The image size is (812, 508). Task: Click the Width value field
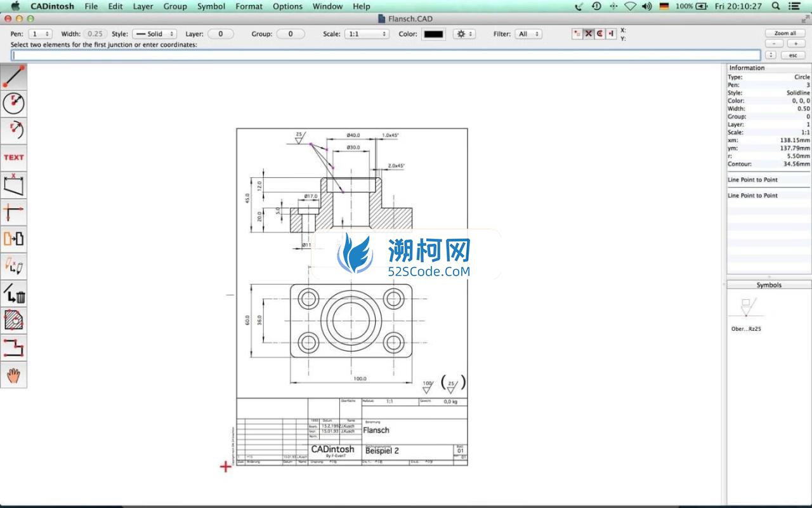pyautogui.click(x=96, y=34)
